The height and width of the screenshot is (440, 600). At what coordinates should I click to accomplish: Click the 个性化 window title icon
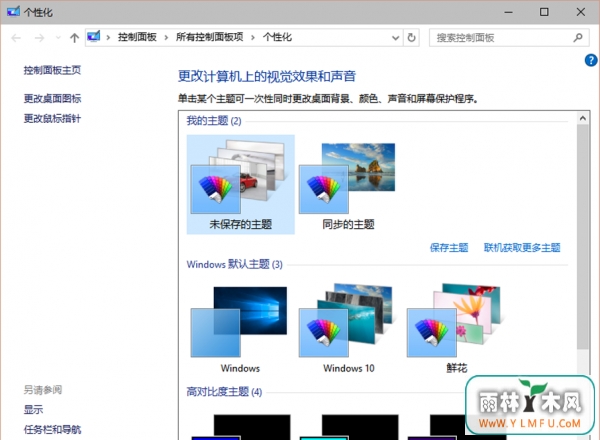13,12
